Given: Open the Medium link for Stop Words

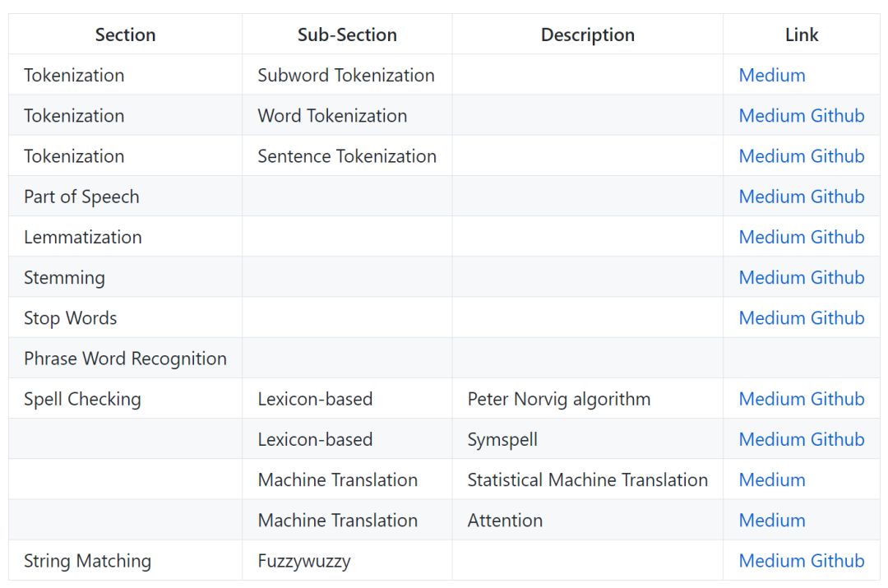Looking at the screenshot, I should pos(771,318).
